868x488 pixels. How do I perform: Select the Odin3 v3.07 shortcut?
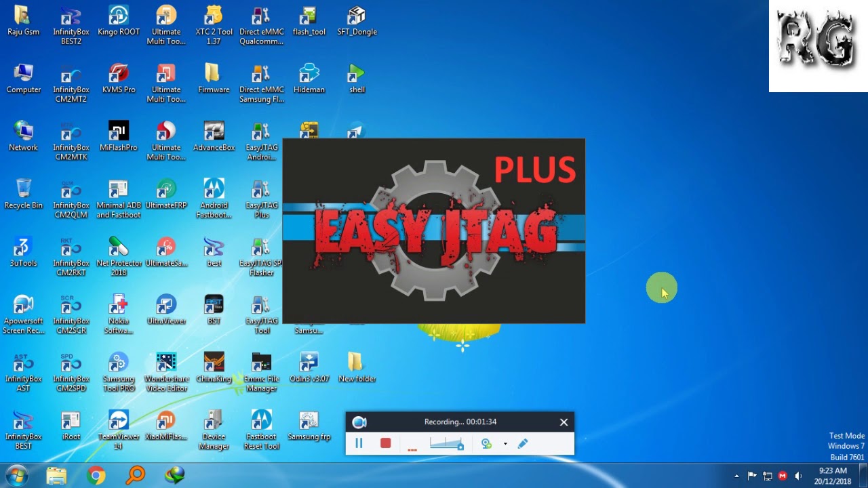click(309, 367)
